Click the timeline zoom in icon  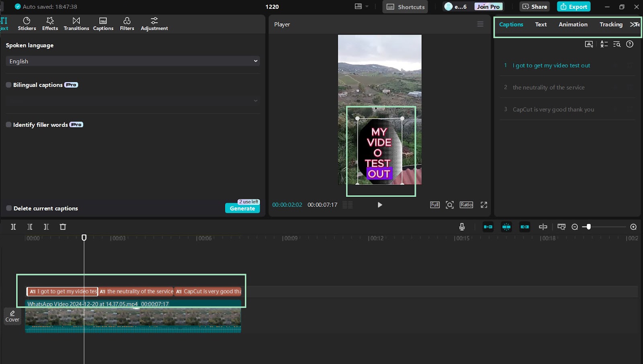633,227
